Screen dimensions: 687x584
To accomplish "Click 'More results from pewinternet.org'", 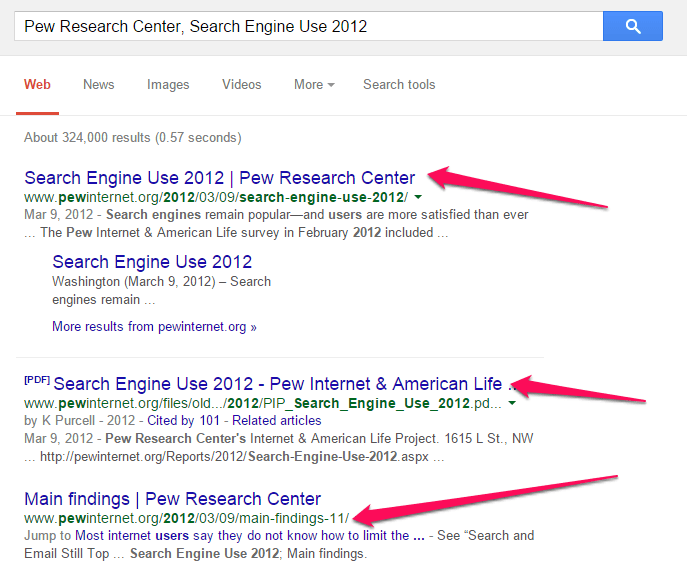I will (x=154, y=327).
